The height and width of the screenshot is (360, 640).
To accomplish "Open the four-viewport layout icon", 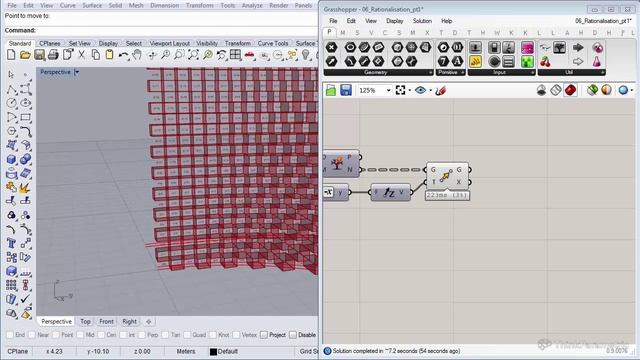I will coord(236,55).
